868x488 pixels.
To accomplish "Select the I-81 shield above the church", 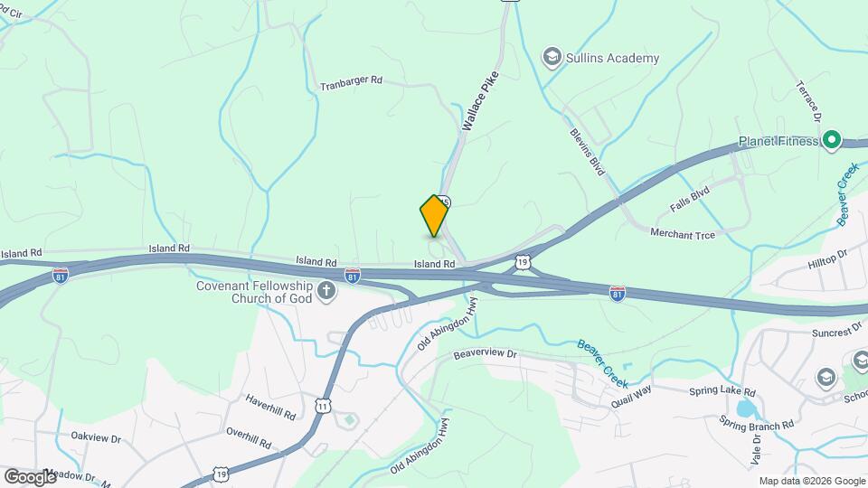I will [x=352, y=275].
